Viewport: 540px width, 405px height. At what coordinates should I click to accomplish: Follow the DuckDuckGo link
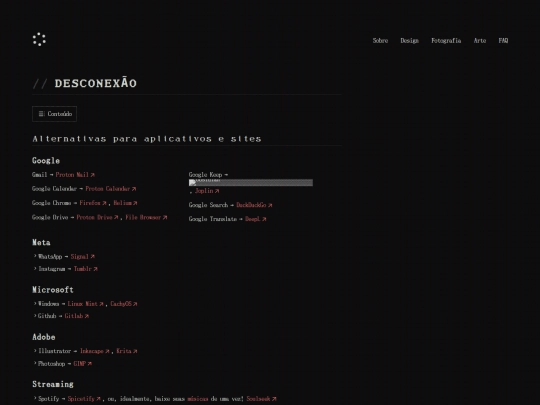tap(254, 205)
